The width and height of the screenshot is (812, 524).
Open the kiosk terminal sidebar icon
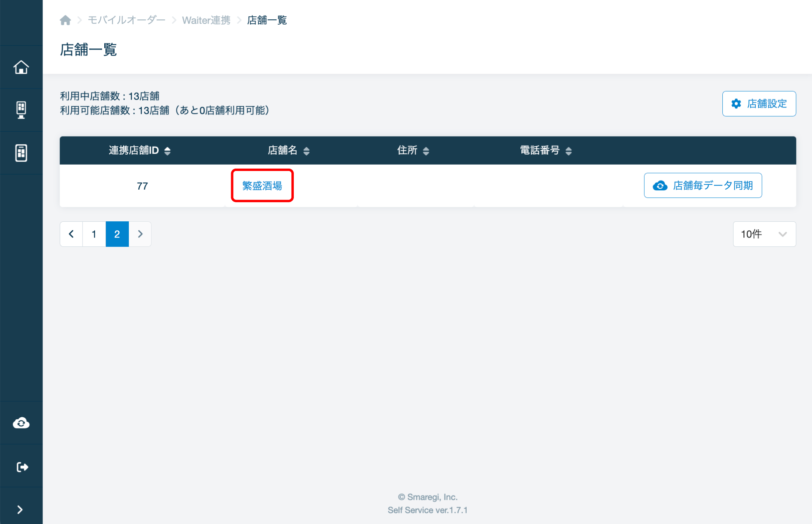[21, 110]
